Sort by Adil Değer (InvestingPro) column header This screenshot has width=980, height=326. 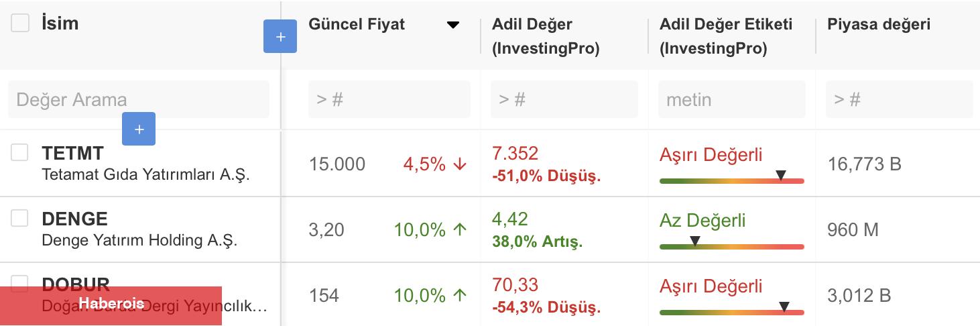click(546, 36)
